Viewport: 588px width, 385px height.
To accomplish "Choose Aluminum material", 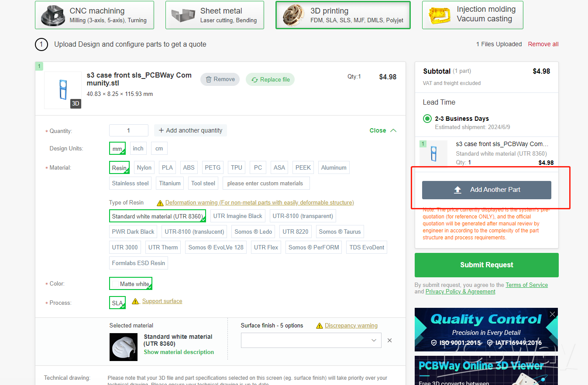I will pos(334,167).
